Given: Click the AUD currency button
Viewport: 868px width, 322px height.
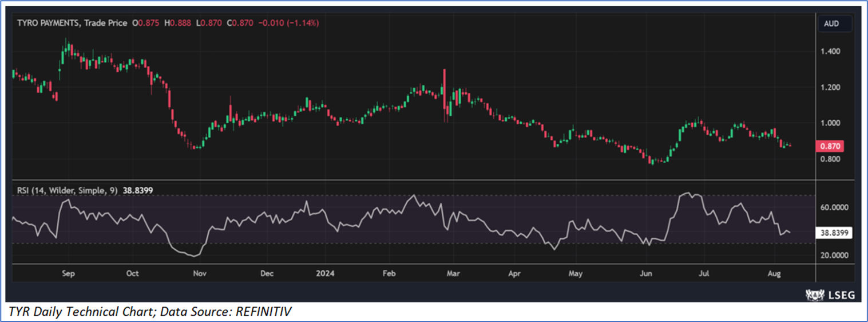Looking at the screenshot, I should point(836,24).
